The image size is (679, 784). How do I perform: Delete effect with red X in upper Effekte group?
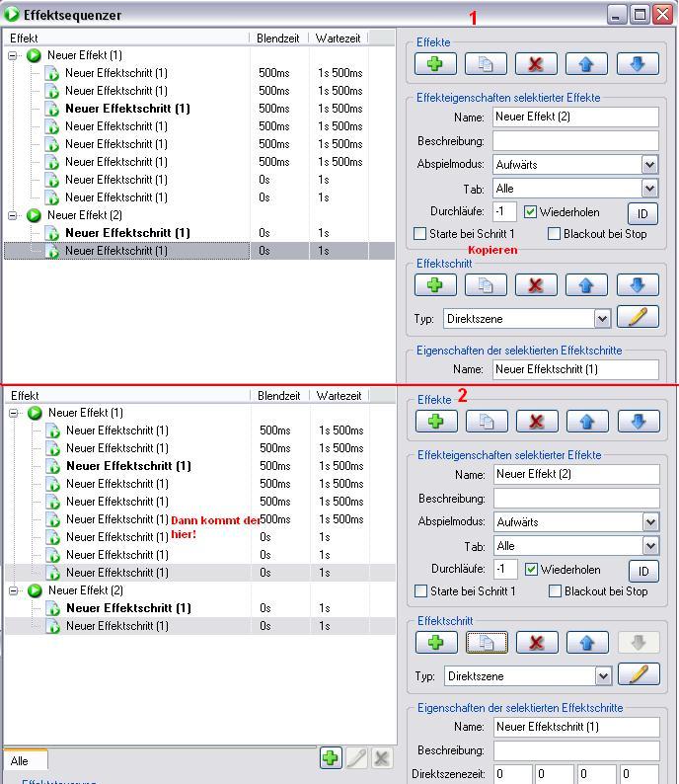[536, 64]
